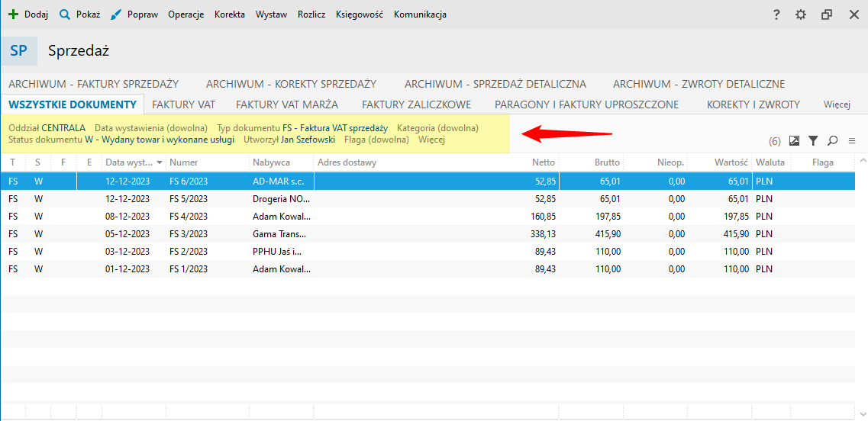This screenshot has width=868, height=421.
Task: Expand Więcej to show more tabs
Action: (837, 104)
